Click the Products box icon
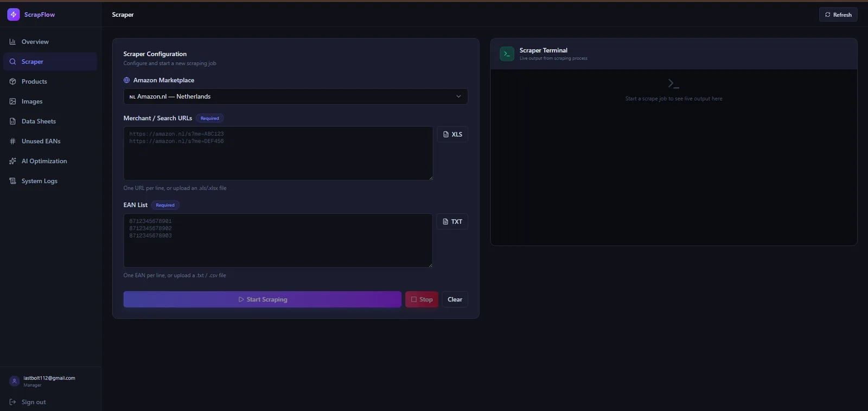The image size is (868, 411). point(12,81)
